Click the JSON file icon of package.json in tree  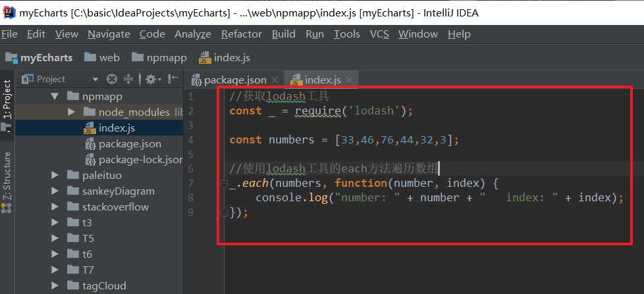click(90, 144)
